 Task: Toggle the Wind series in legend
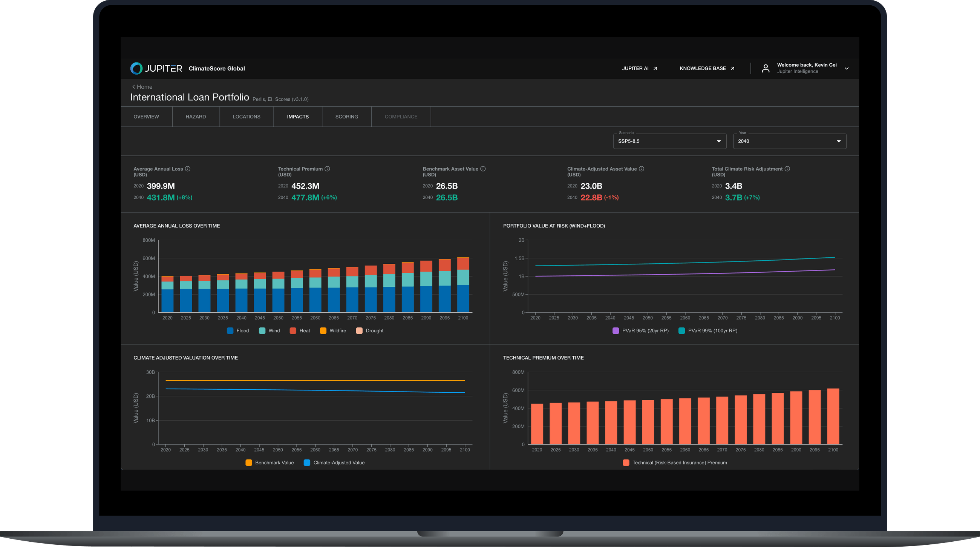tap(269, 331)
